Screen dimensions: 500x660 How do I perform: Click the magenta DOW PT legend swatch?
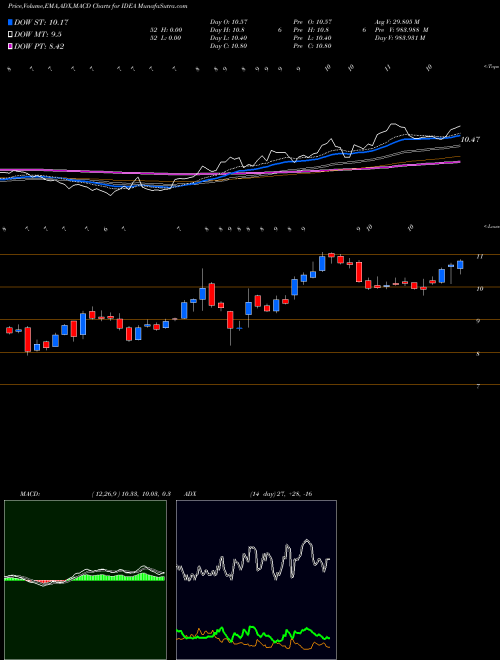[11, 46]
